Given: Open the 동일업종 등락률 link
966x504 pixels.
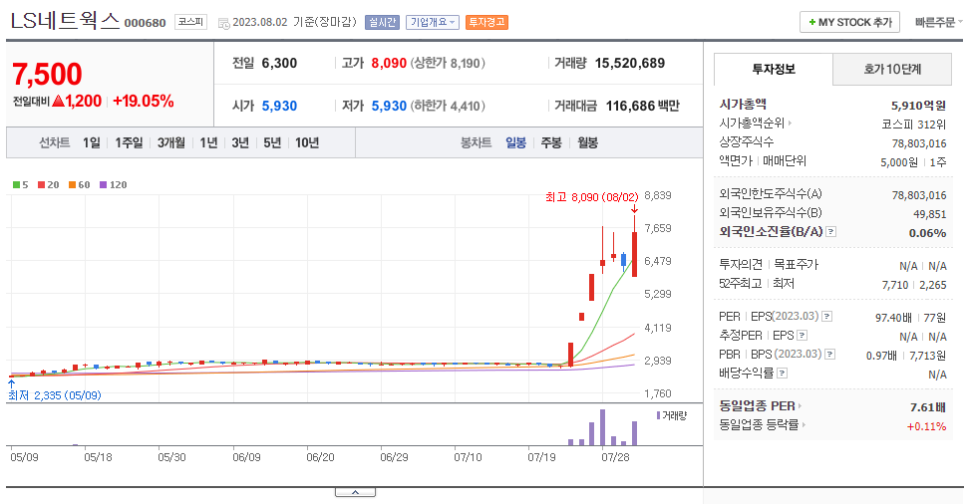Looking at the screenshot, I should click(x=762, y=425).
